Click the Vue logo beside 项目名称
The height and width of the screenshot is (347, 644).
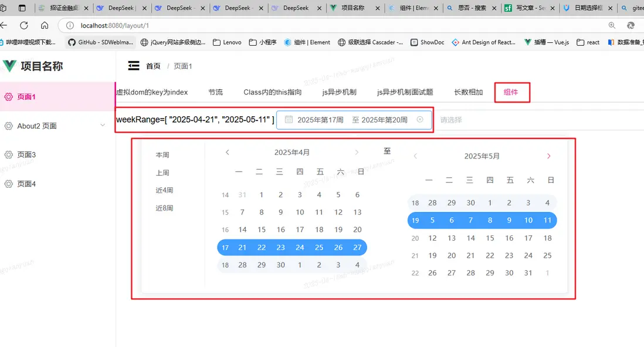tap(9, 66)
